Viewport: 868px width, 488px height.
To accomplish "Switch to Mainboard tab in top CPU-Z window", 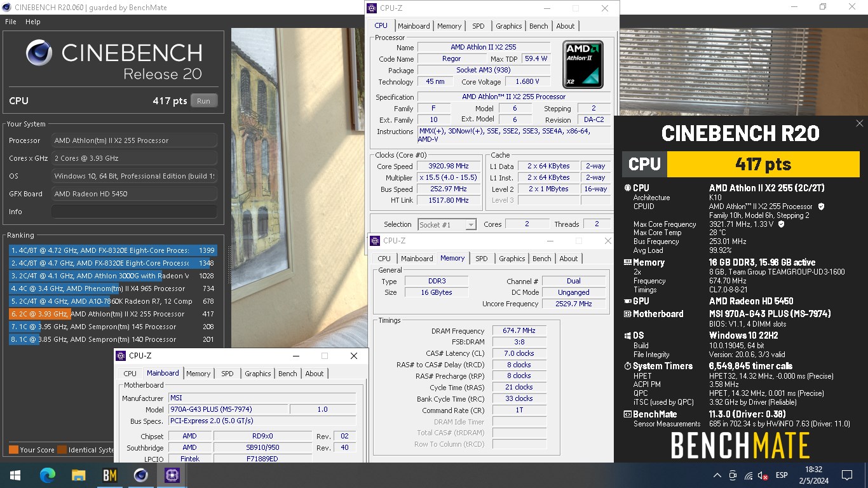I will point(414,26).
